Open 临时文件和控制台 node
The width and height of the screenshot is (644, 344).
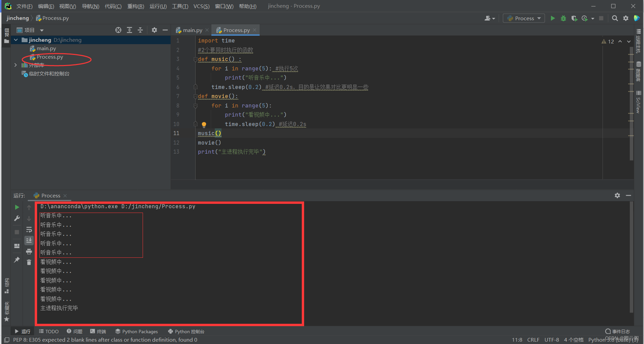click(x=46, y=73)
